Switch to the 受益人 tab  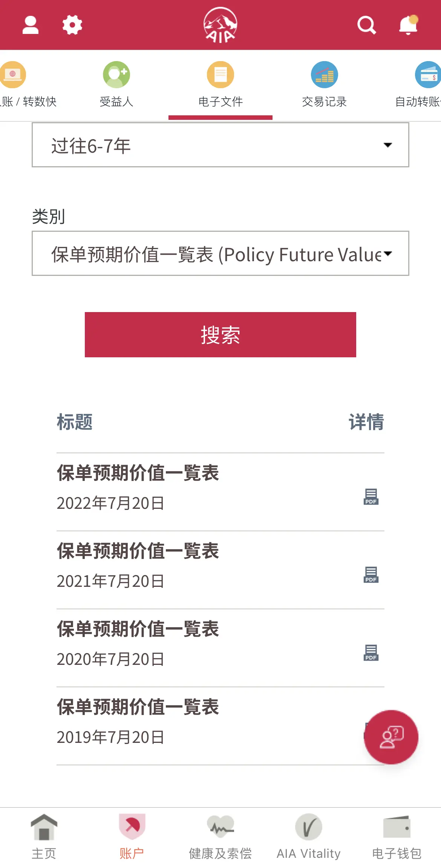(x=116, y=85)
